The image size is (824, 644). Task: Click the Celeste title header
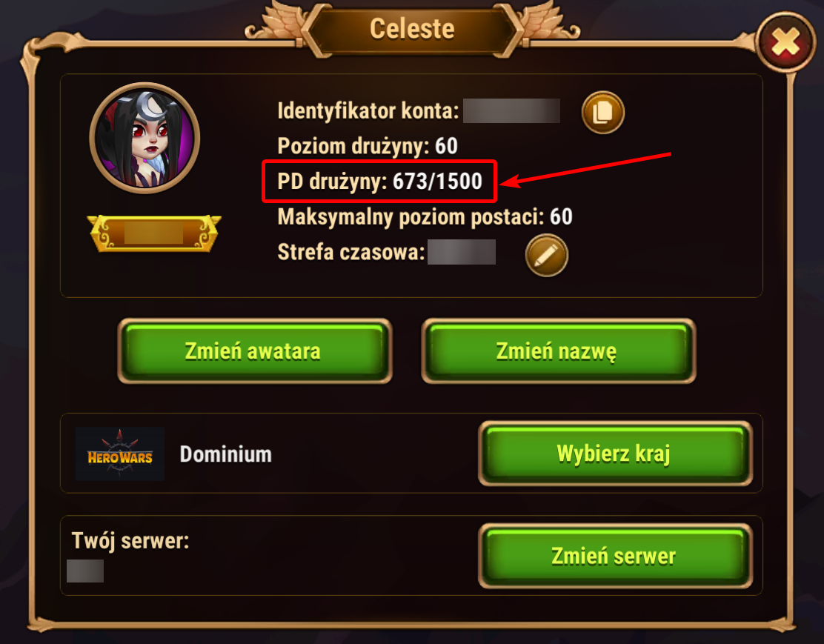coord(412,29)
